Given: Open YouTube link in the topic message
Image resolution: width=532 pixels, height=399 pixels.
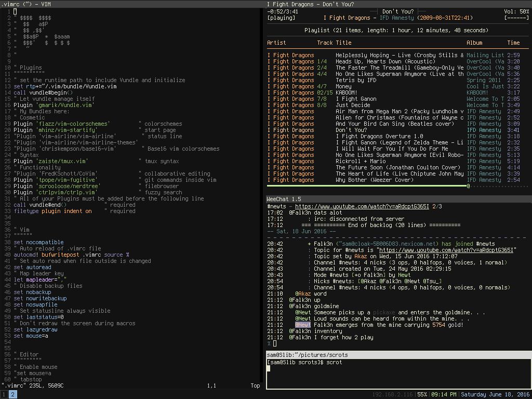Looking at the screenshot, I should click(x=447, y=250).
